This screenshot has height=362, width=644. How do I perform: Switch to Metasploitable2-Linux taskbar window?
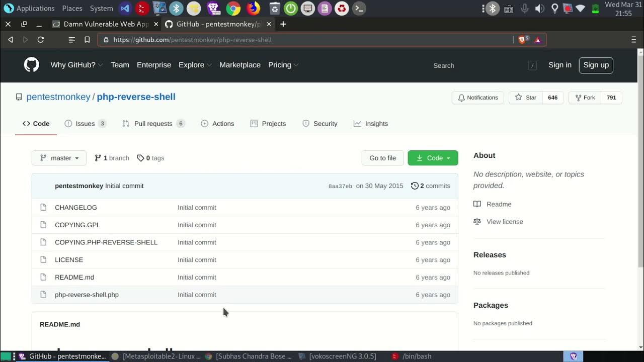[156, 356]
